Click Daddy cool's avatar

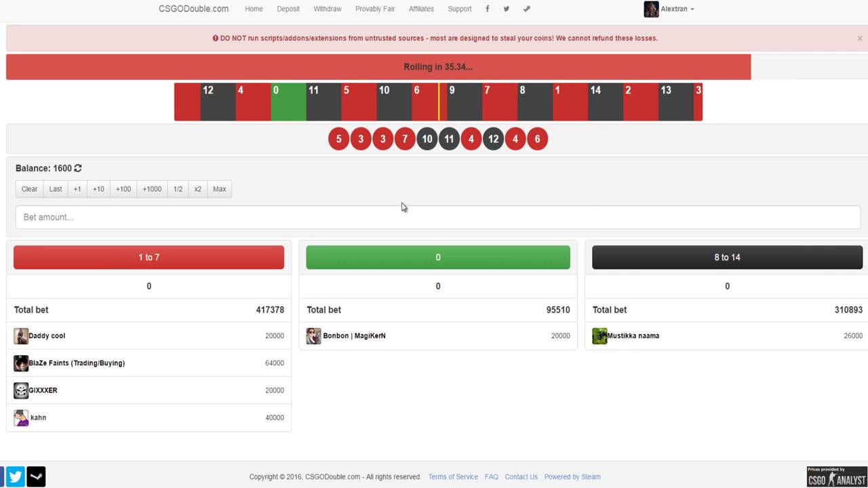[21, 336]
